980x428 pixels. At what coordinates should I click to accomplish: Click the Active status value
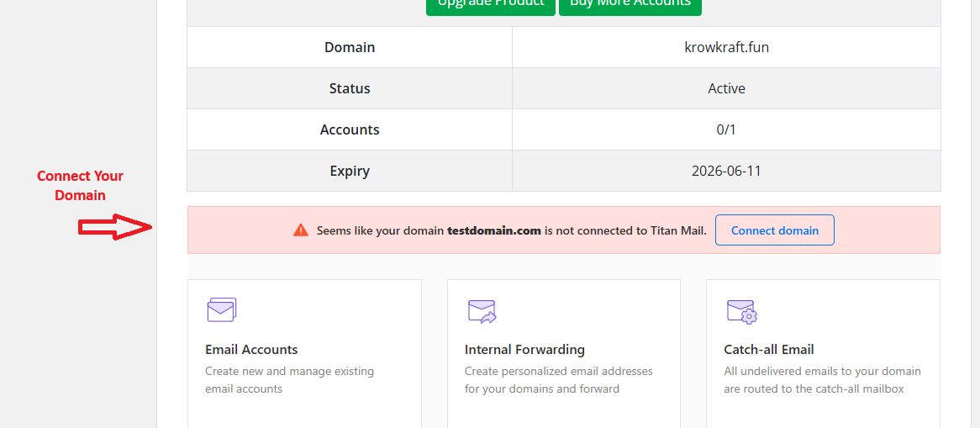pos(726,88)
